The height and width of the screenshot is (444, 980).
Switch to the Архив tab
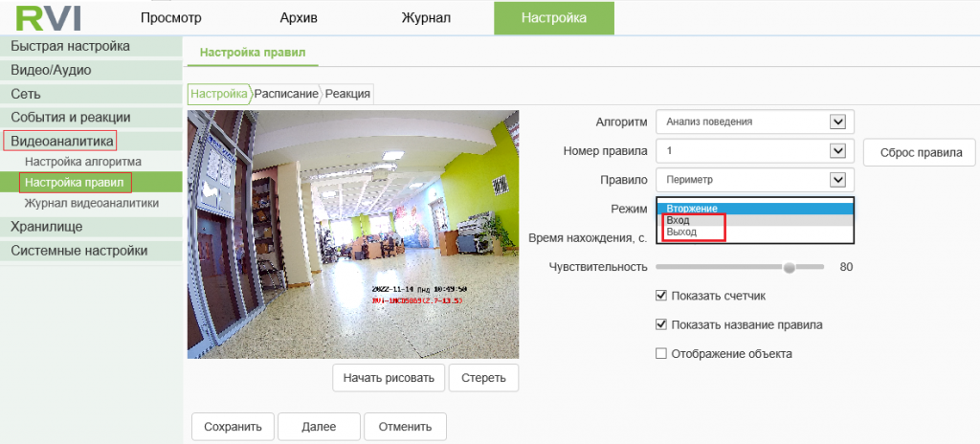click(299, 17)
